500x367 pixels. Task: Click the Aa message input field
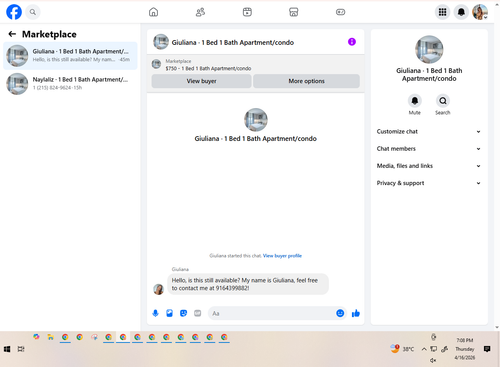point(272,313)
